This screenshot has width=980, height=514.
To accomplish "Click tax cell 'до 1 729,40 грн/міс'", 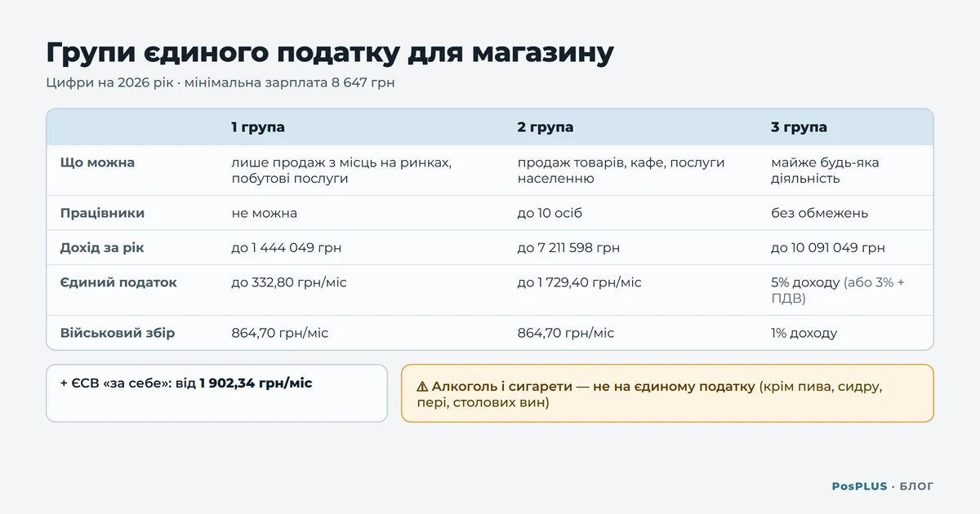I will [x=580, y=282].
